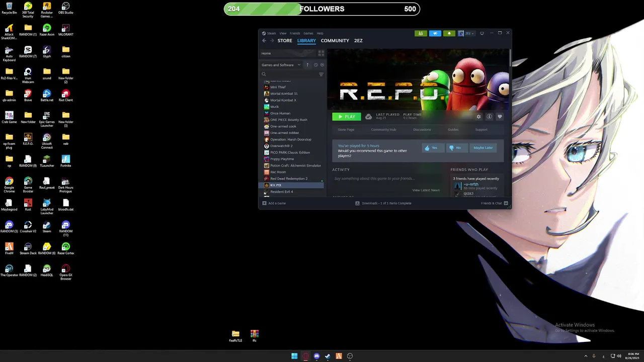The width and height of the screenshot is (644, 362).
Task: Open the Steam friends activity icon (green)
Action: pyautogui.click(x=421, y=33)
